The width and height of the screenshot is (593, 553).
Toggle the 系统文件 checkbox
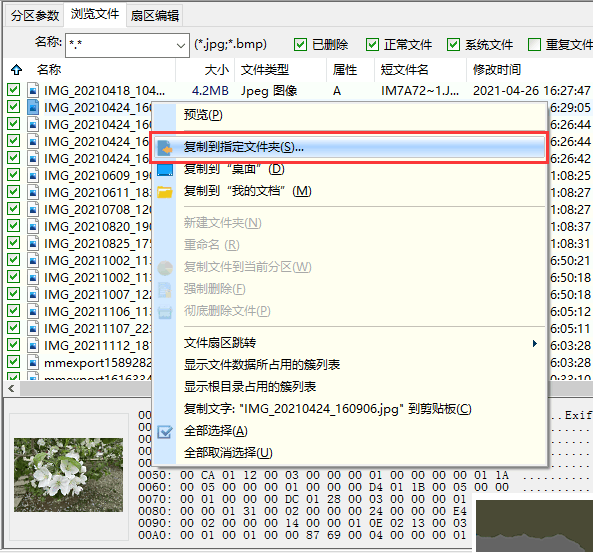point(453,44)
